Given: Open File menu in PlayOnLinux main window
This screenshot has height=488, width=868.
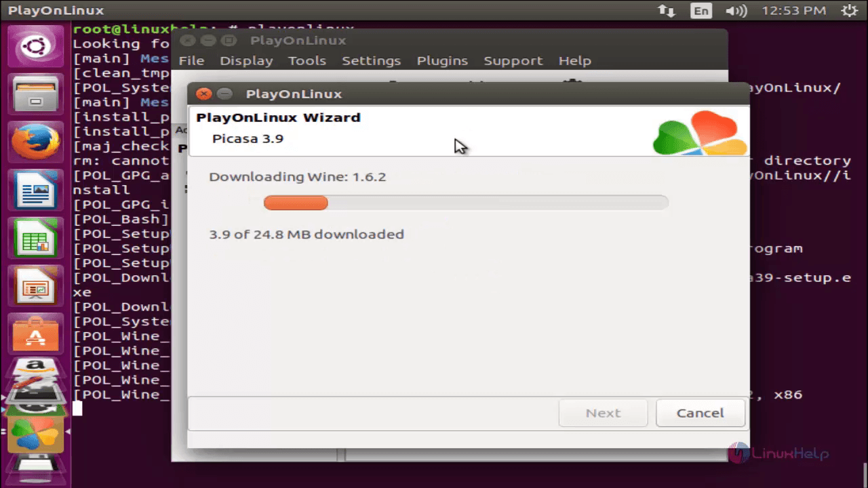Looking at the screenshot, I should coord(191,60).
